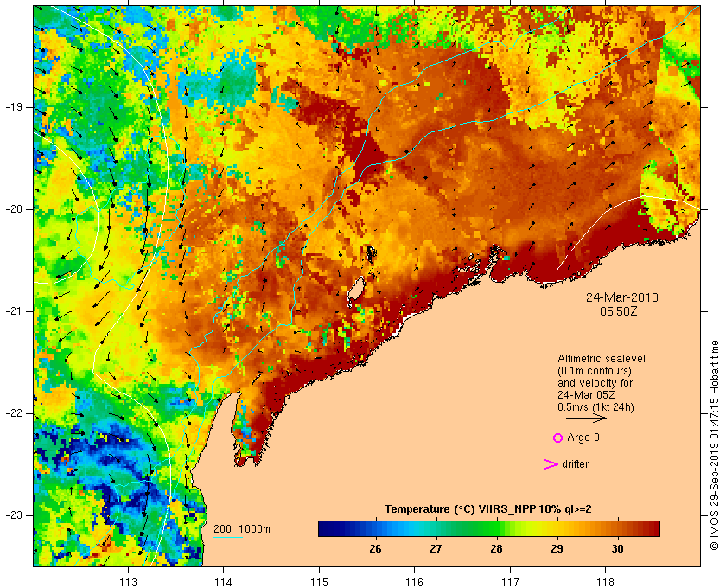Viewport: 726px width, 588px height.
Task: Click the 0.5m/s velocity scale arrow
Action: point(586,418)
